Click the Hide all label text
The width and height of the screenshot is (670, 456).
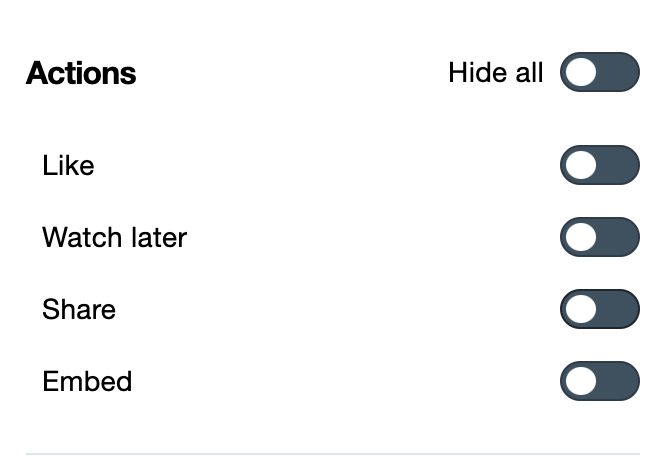point(495,73)
